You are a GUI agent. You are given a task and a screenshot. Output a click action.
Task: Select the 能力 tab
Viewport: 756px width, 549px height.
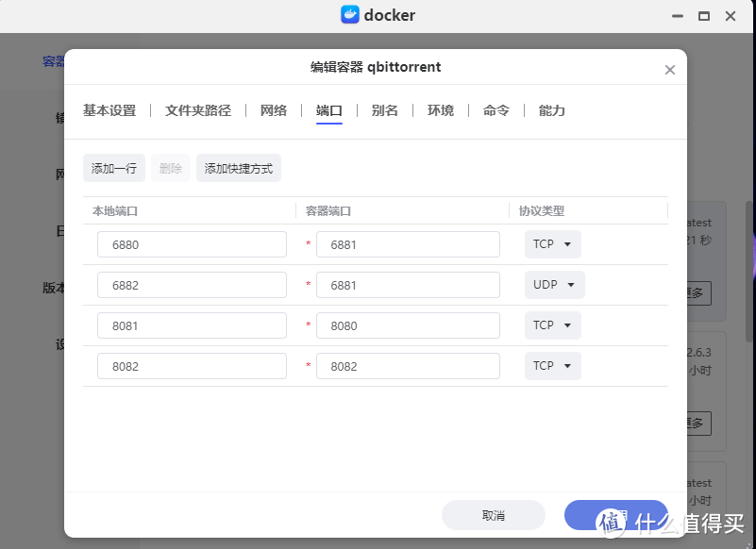click(552, 110)
